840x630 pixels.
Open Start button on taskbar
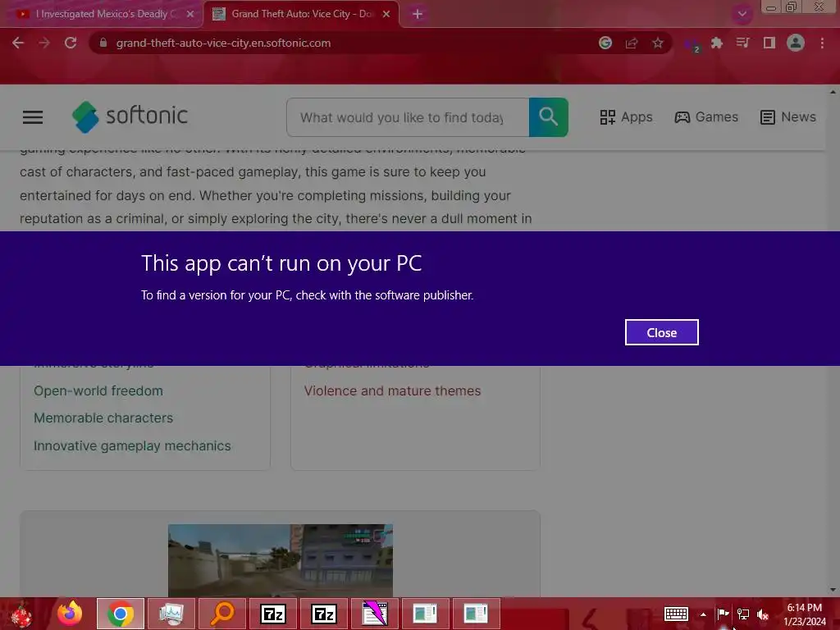[21, 614]
